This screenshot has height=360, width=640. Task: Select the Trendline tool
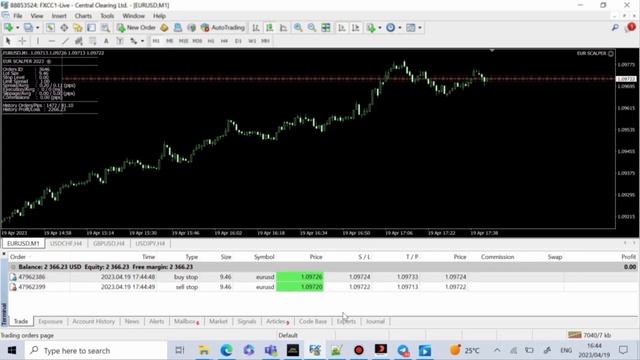(x=65, y=41)
